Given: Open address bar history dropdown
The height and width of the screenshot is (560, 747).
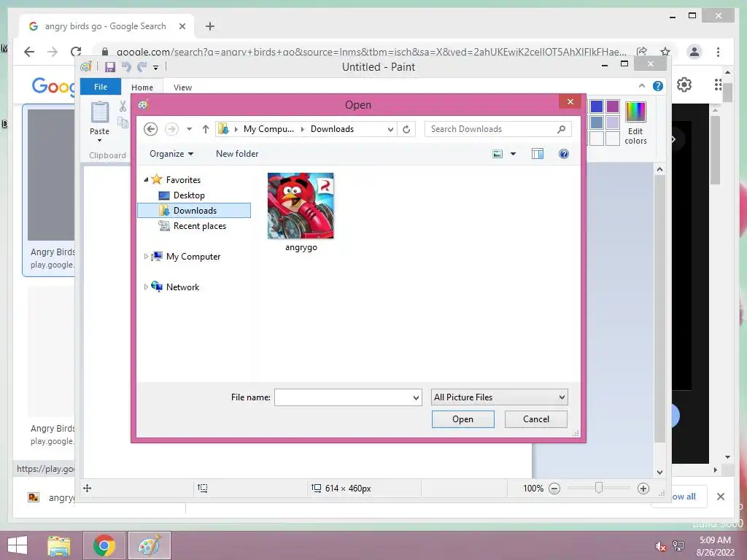Looking at the screenshot, I should [390, 129].
